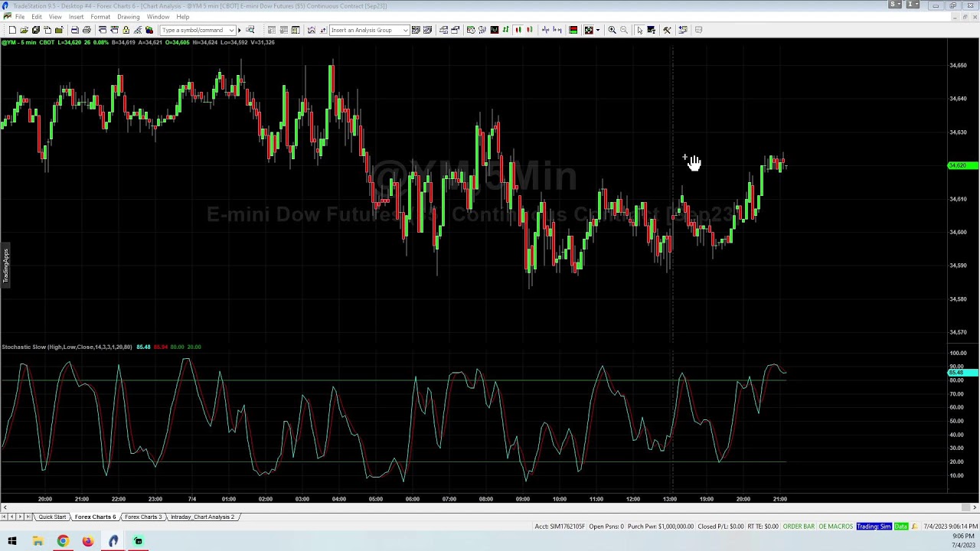Open the Windows Start button
Screen dimensions: 980x551
click(x=12, y=541)
